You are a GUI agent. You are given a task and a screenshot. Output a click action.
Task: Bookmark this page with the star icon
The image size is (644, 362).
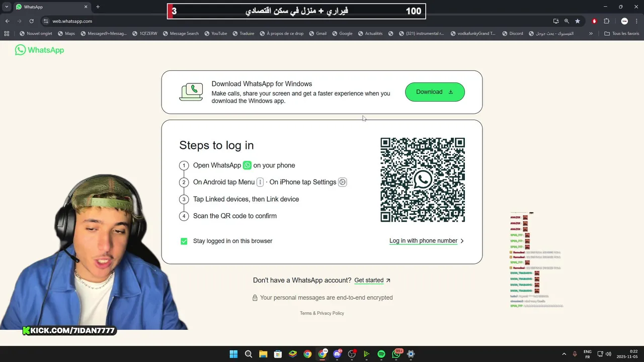coord(578,21)
